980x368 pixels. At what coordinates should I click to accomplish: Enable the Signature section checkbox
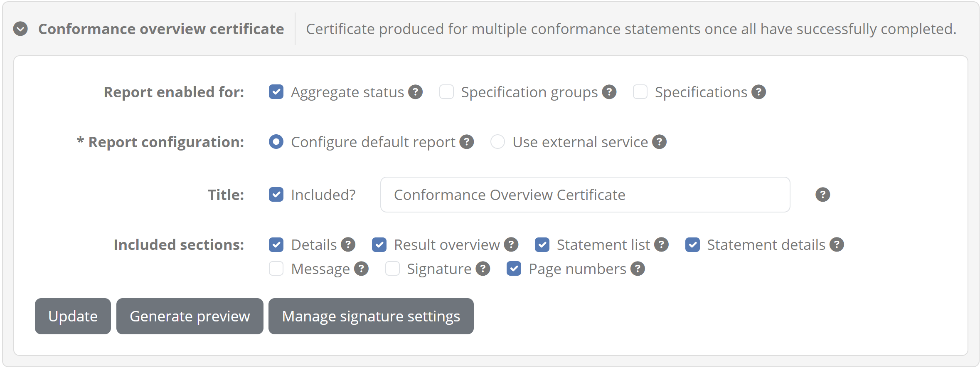pyautogui.click(x=393, y=269)
